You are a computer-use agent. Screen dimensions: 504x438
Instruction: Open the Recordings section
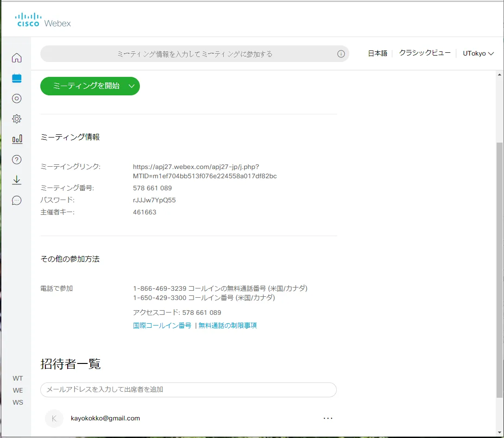pyautogui.click(x=17, y=98)
